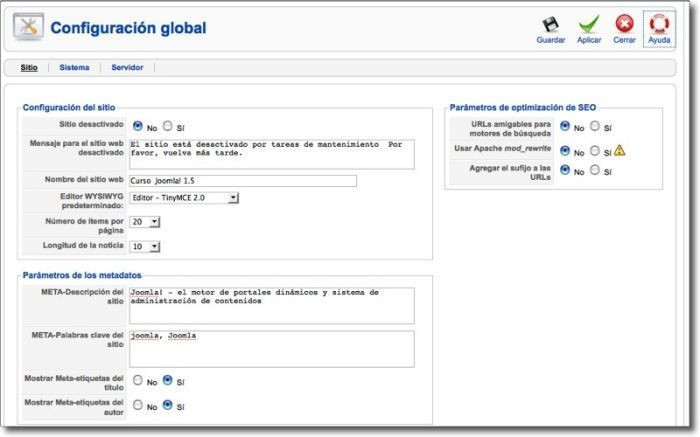This screenshot has width=700, height=437.
Task: Click the Aplicar green checkmark icon
Action: 589,23
